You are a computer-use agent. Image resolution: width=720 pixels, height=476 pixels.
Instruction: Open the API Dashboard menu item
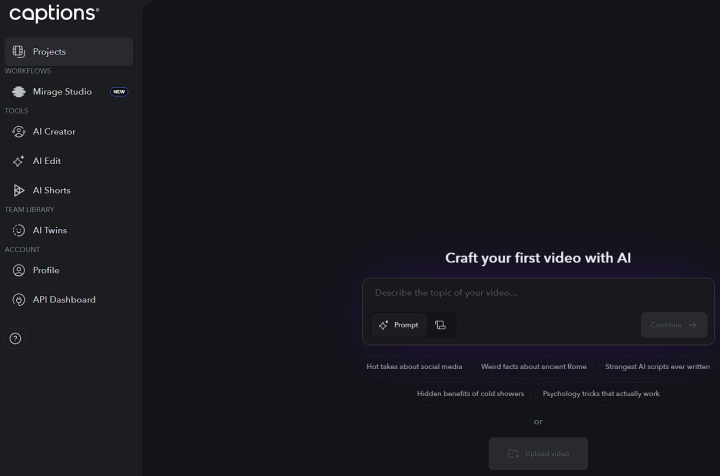point(64,300)
